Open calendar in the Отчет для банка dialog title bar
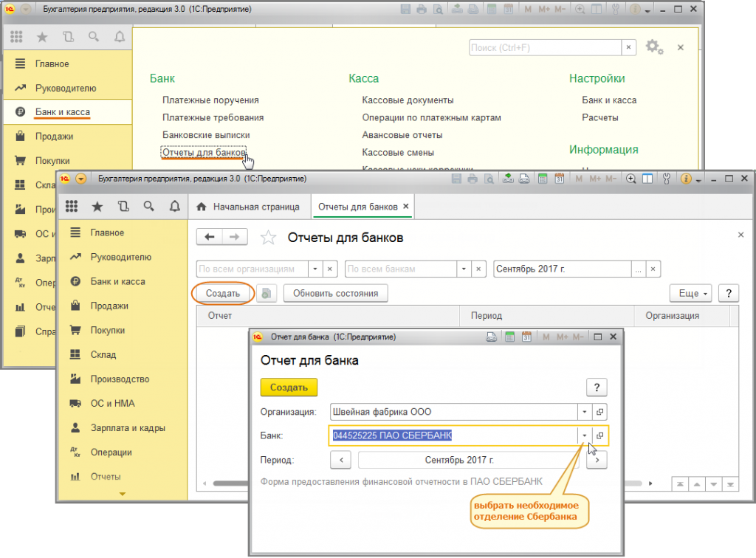The height and width of the screenshot is (558, 756). click(x=526, y=337)
